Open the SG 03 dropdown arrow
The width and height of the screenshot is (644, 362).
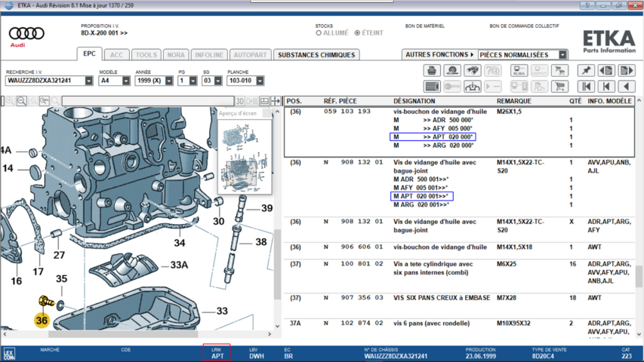click(218, 81)
